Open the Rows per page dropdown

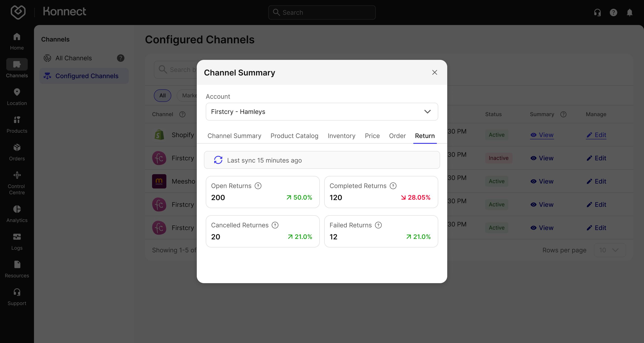point(610,250)
